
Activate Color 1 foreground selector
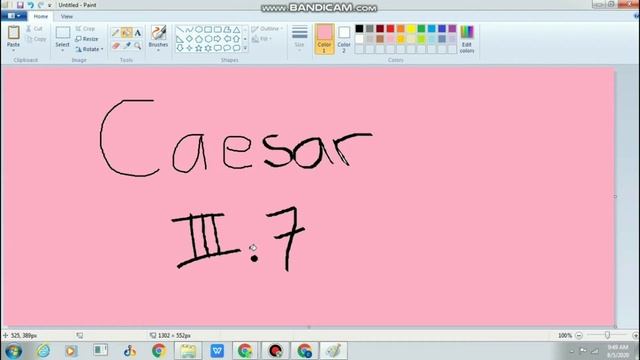tap(324, 39)
